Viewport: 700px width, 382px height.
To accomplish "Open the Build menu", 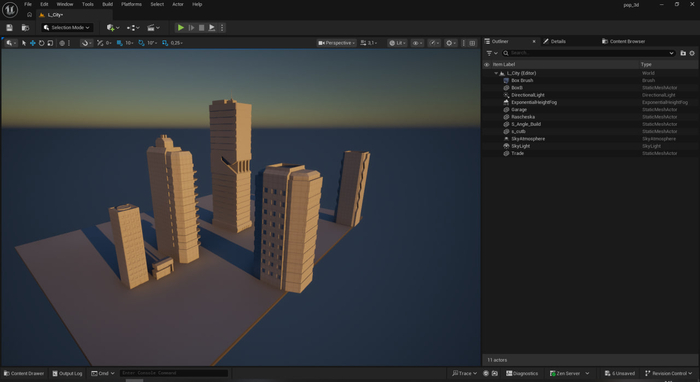I will coord(108,4).
